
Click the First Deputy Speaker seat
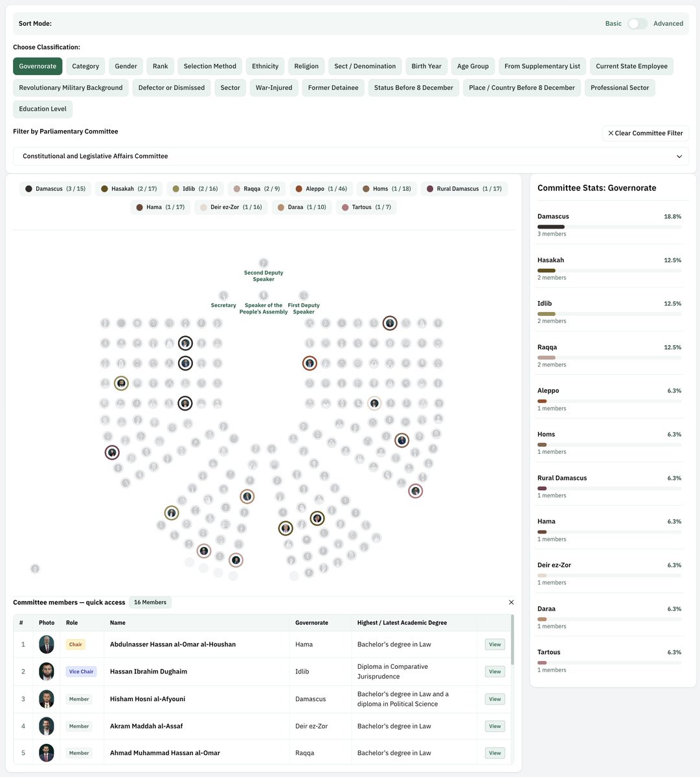tap(304, 295)
